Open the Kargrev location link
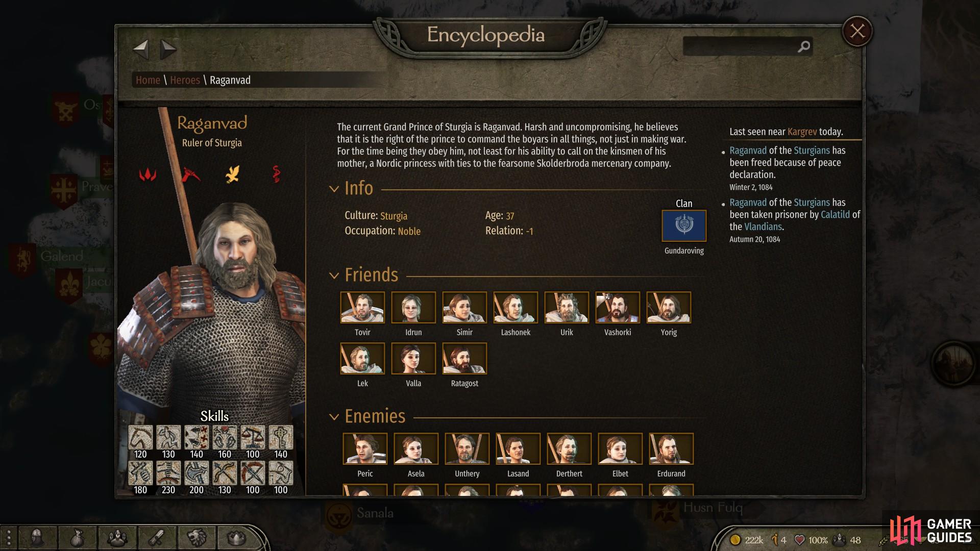This screenshot has width=980, height=551. click(x=802, y=132)
